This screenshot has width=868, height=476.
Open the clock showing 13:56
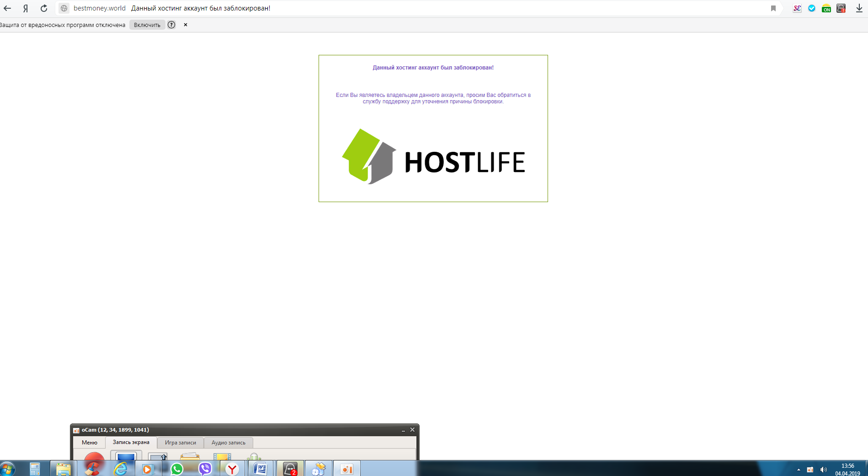[848, 470]
